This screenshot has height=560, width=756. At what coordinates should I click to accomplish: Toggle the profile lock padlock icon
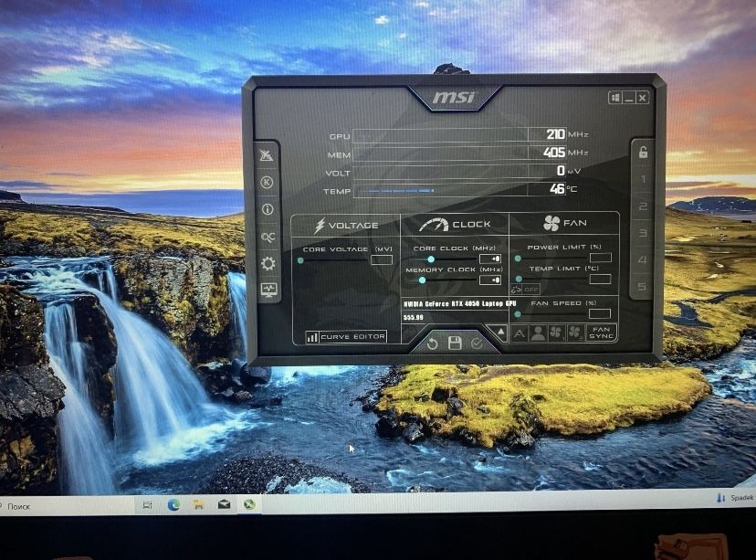(x=643, y=153)
